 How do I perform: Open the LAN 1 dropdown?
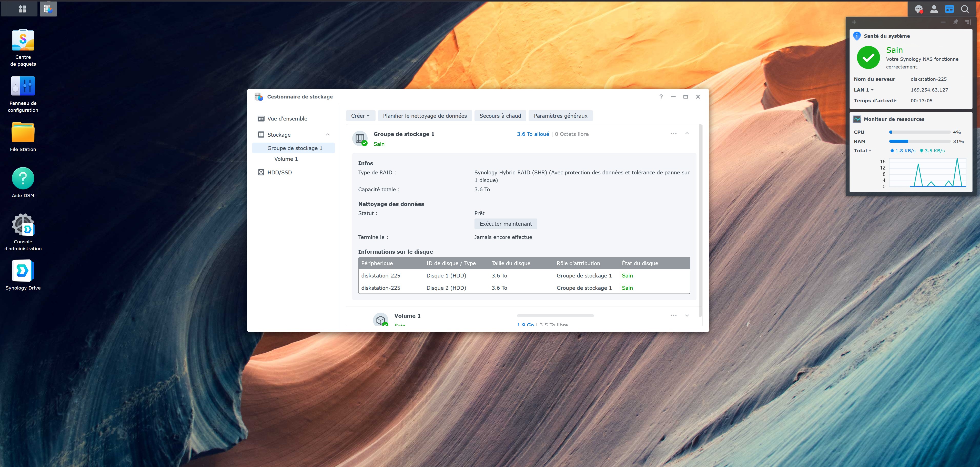[x=864, y=90]
